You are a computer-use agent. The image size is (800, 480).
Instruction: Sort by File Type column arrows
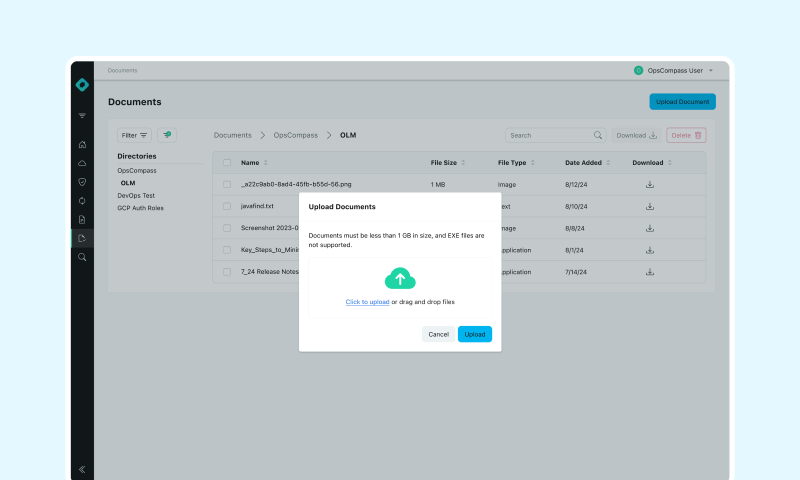pos(533,163)
